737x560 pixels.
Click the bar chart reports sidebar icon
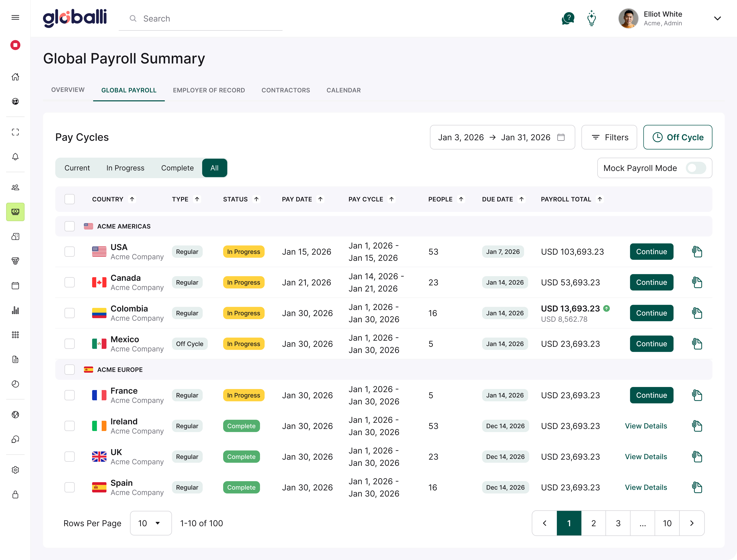point(15,310)
